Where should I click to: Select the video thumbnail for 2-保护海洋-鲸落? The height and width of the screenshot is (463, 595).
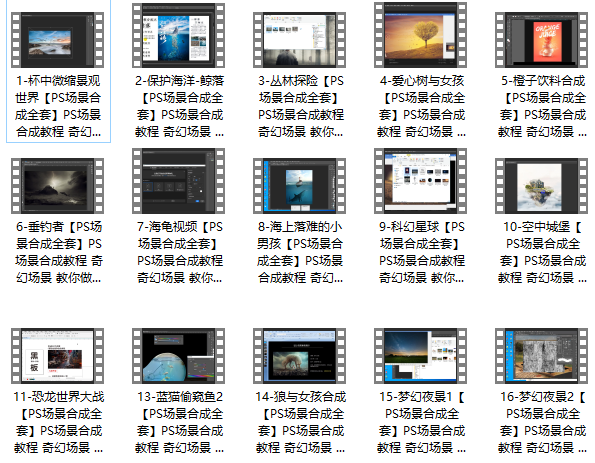[x=178, y=35]
